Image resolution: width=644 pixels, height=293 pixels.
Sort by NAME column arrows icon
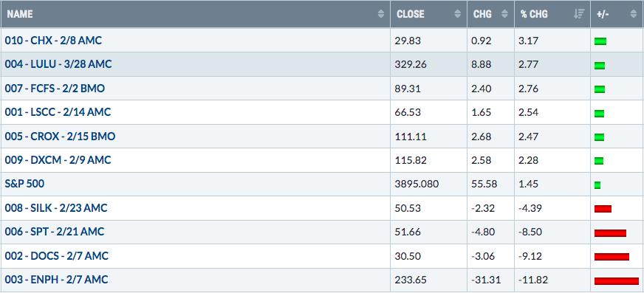(x=381, y=14)
